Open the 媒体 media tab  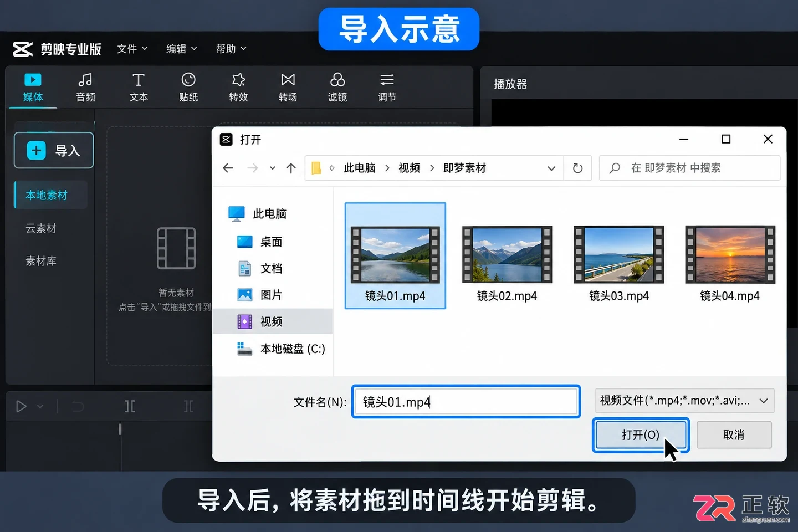(33, 88)
